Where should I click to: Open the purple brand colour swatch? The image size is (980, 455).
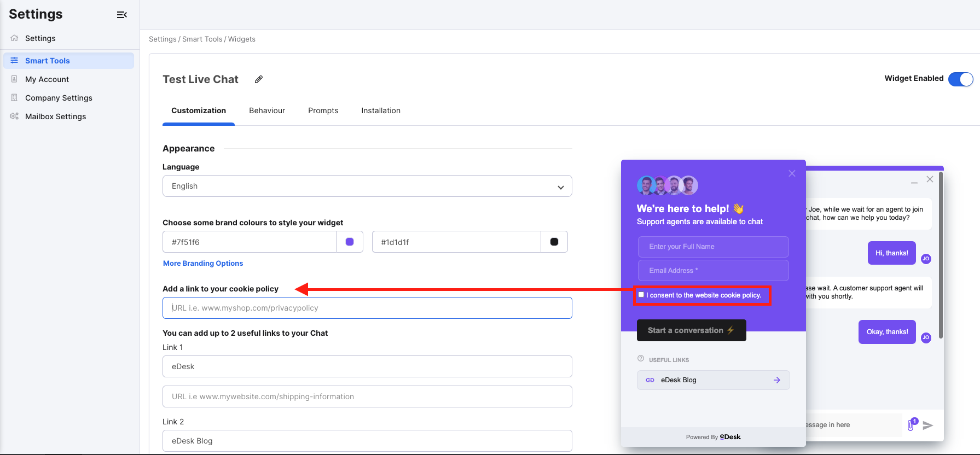click(x=350, y=242)
